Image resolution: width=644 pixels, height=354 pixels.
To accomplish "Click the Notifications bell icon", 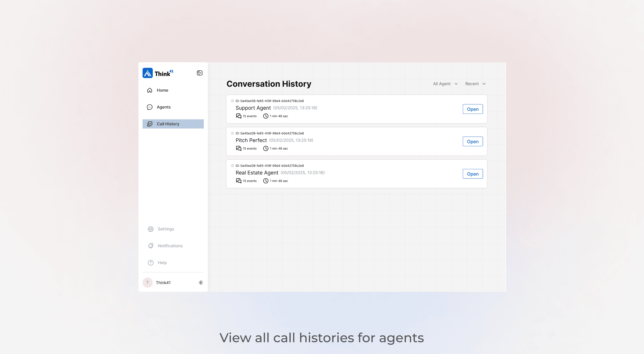I will pyautogui.click(x=150, y=246).
